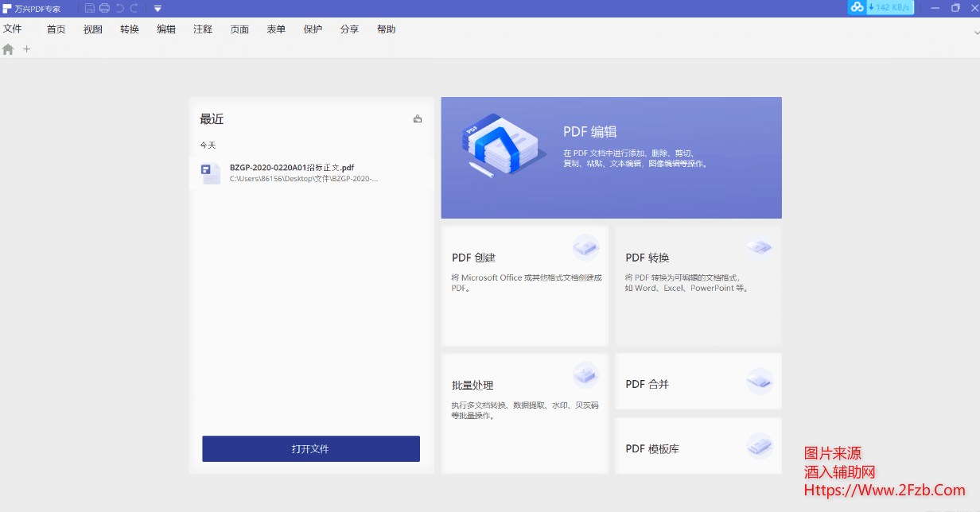
Task: Add a new tab with plus icon
Action: coord(26,49)
